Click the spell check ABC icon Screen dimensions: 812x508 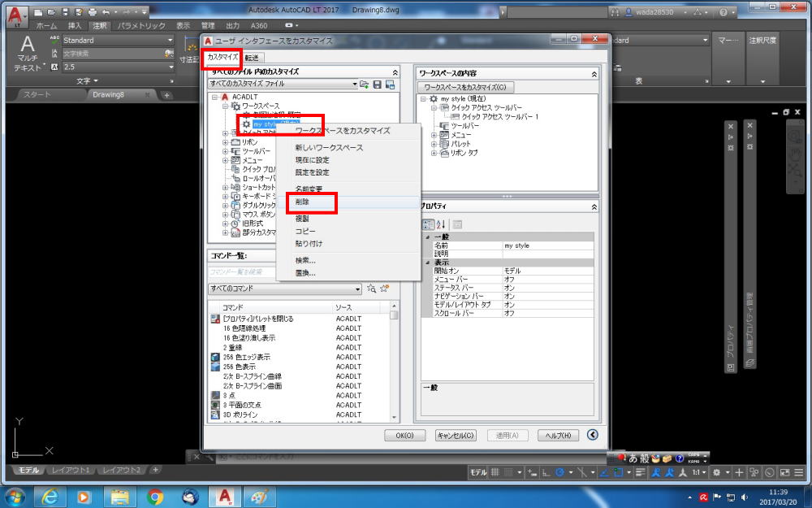(54, 40)
